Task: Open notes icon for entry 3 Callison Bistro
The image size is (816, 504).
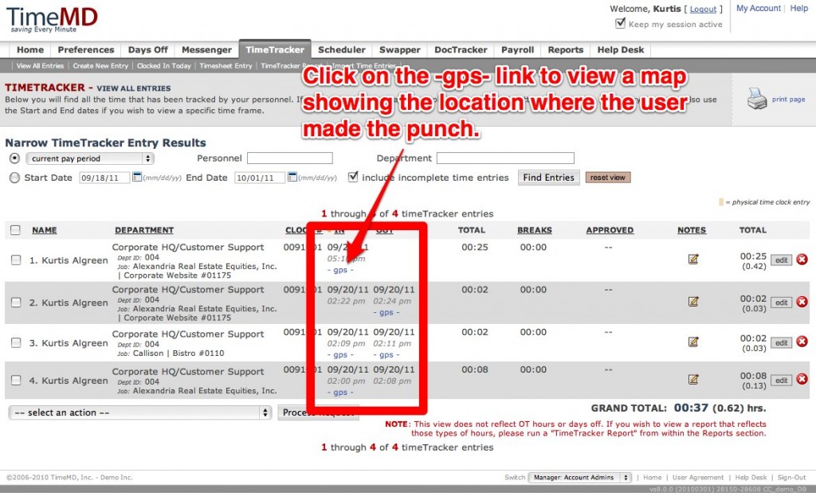Action: 693,342
